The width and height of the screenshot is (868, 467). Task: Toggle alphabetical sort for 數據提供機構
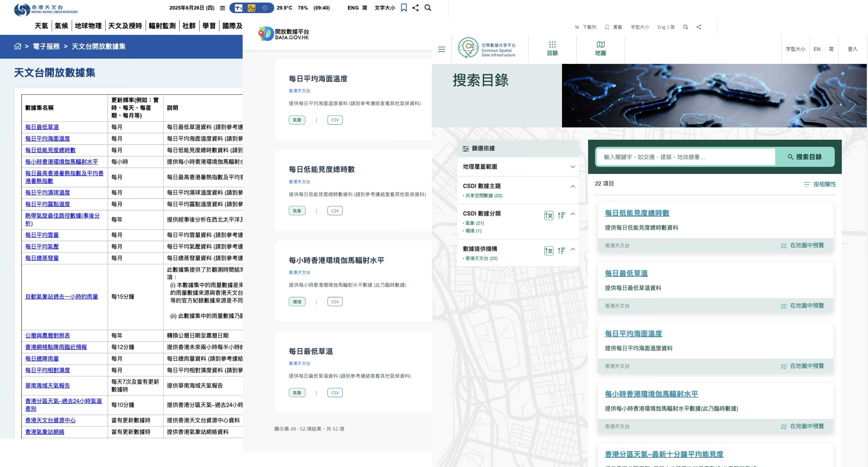pos(549,250)
